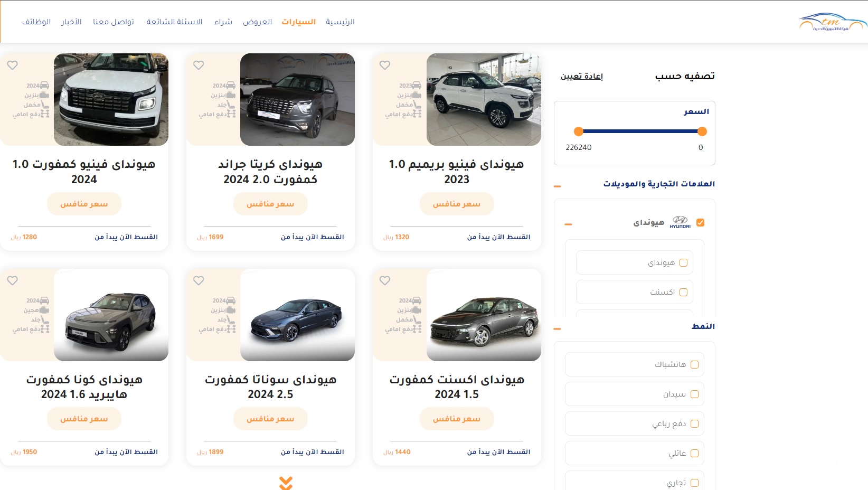Click the seat icon on اكسنت كمفورت card
Screen dimensions: 868x490
[417, 319]
